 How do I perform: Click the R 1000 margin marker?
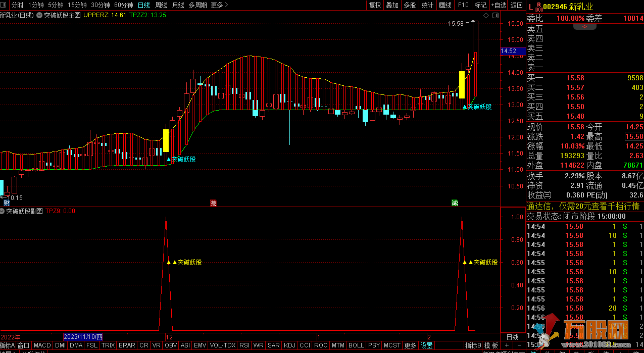point(538,7)
